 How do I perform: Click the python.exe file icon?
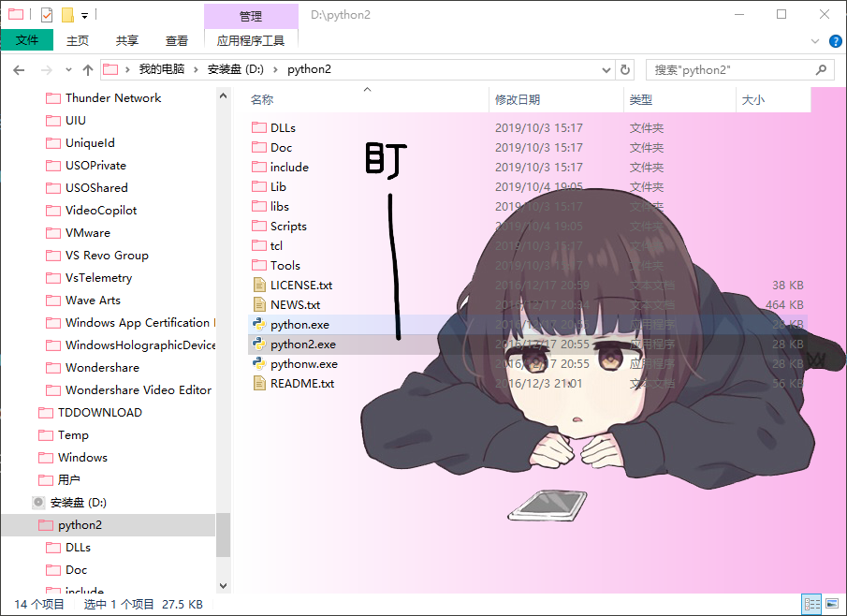click(259, 324)
